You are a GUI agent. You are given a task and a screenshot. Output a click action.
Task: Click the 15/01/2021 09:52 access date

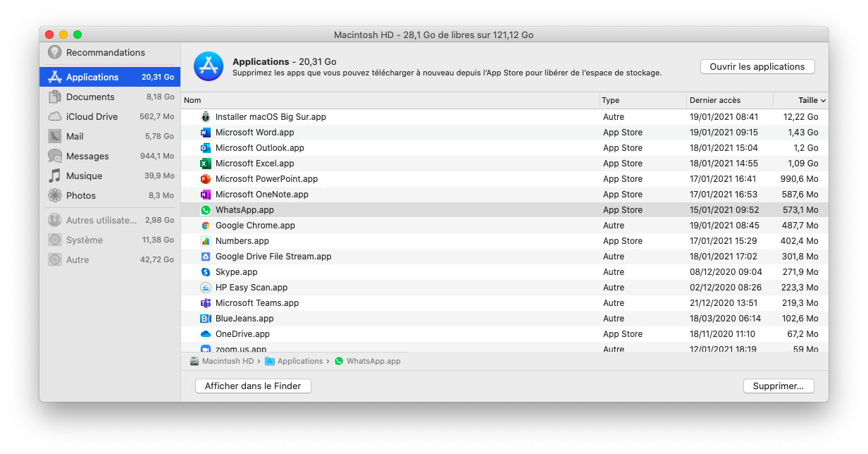[x=724, y=210]
